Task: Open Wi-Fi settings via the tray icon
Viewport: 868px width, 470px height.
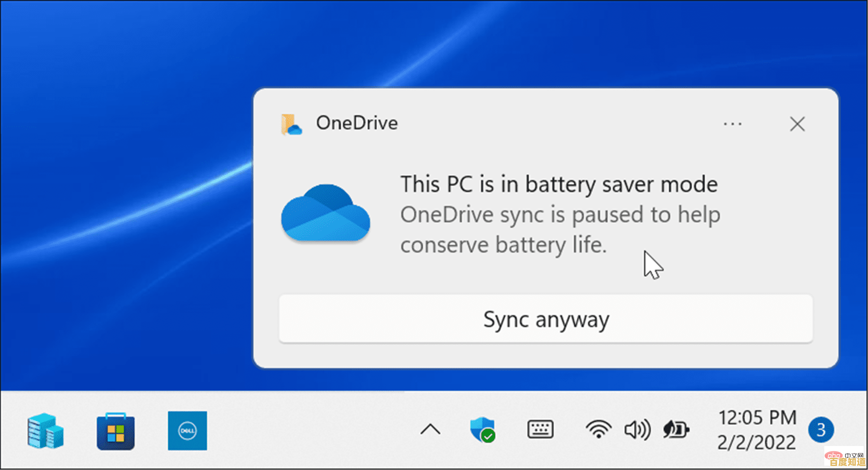Action: coord(598,430)
